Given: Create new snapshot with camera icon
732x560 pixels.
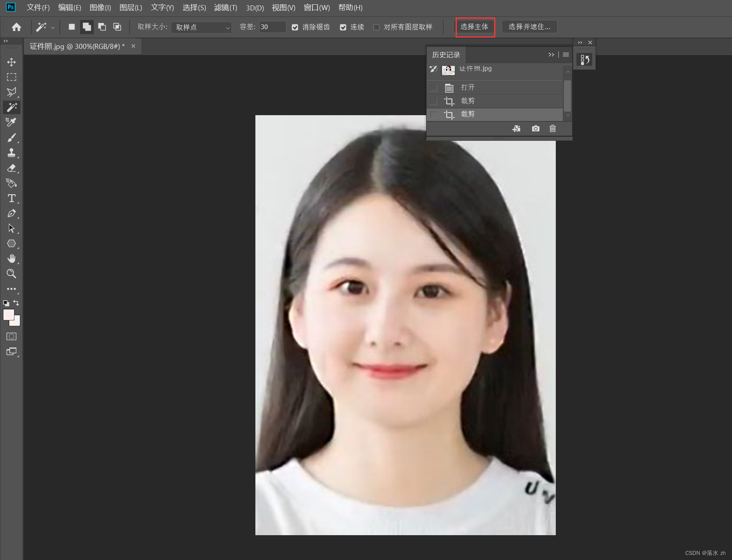Looking at the screenshot, I should click(x=535, y=129).
